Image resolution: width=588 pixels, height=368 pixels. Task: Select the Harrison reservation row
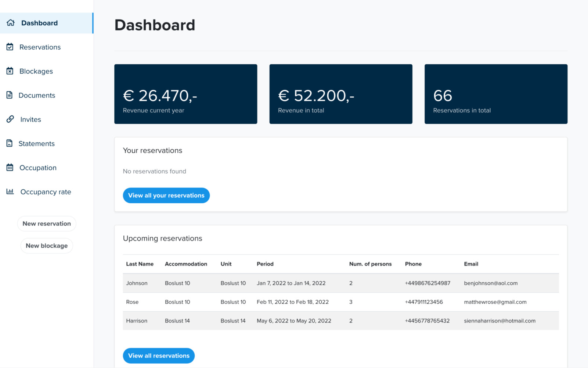340,321
